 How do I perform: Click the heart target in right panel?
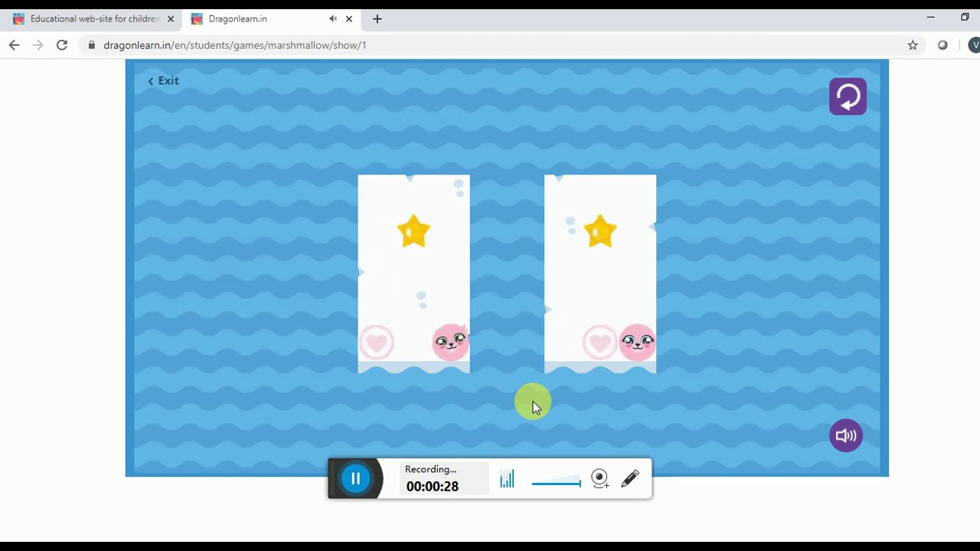click(x=599, y=342)
